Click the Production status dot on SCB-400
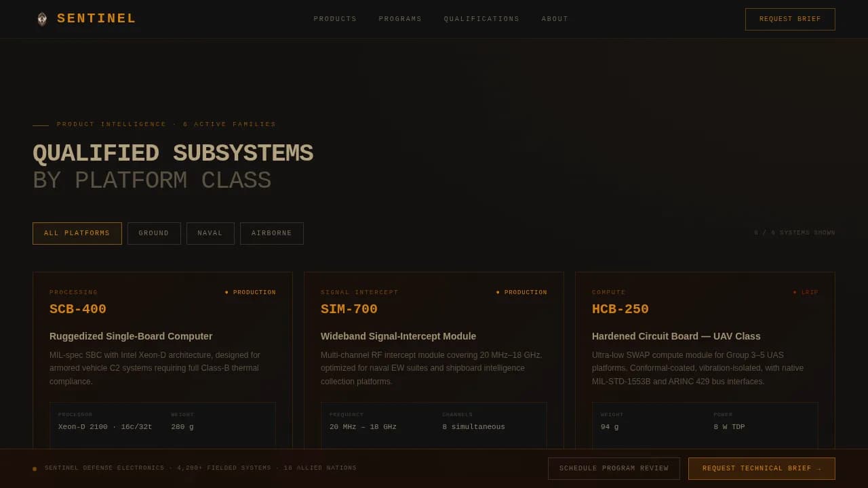This screenshot has height=488, width=868. 226,293
